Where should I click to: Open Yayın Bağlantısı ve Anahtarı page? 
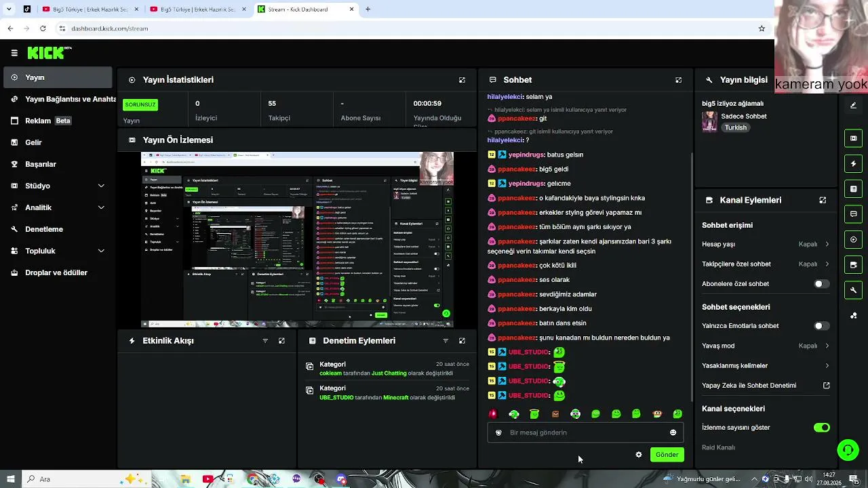coord(64,99)
